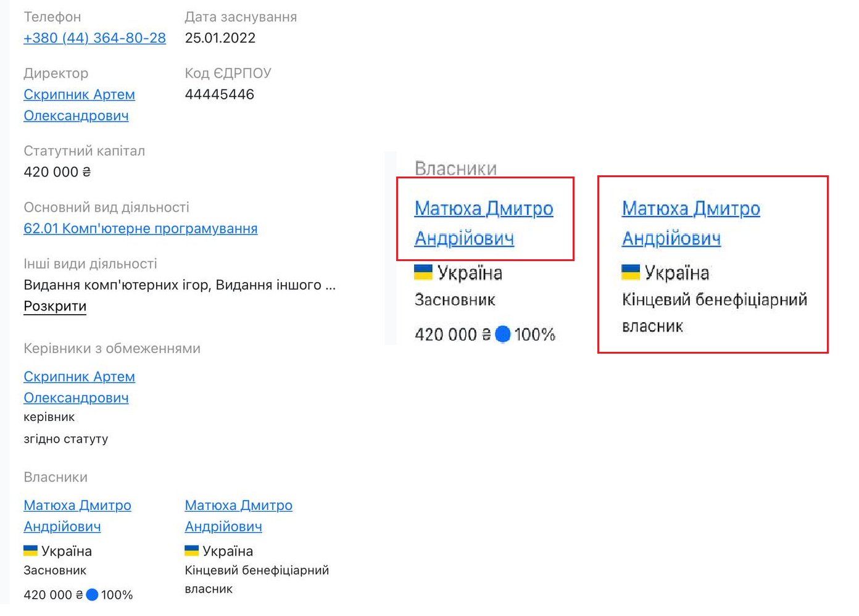This screenshot has height=616, width=859.
Task: Click the Власники heading in the left column
Action: click(56, 477)
